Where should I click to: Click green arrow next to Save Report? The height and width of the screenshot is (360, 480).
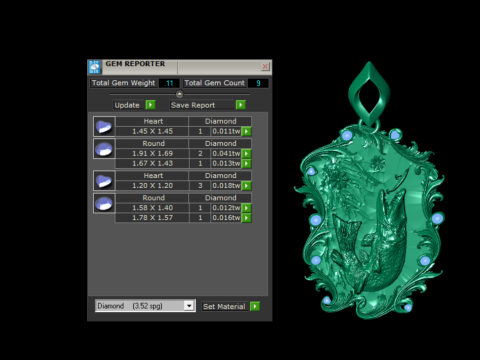240,105
